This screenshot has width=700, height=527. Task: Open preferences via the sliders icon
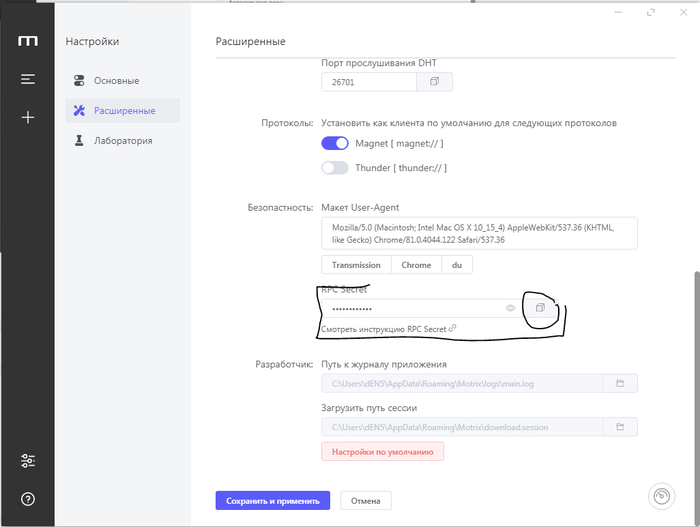click(28, 461)
